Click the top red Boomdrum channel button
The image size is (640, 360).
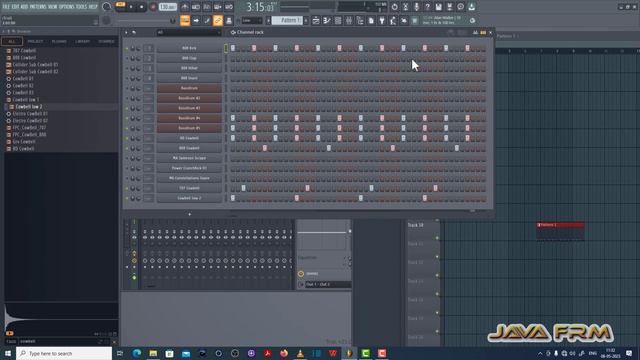[189, 88]
